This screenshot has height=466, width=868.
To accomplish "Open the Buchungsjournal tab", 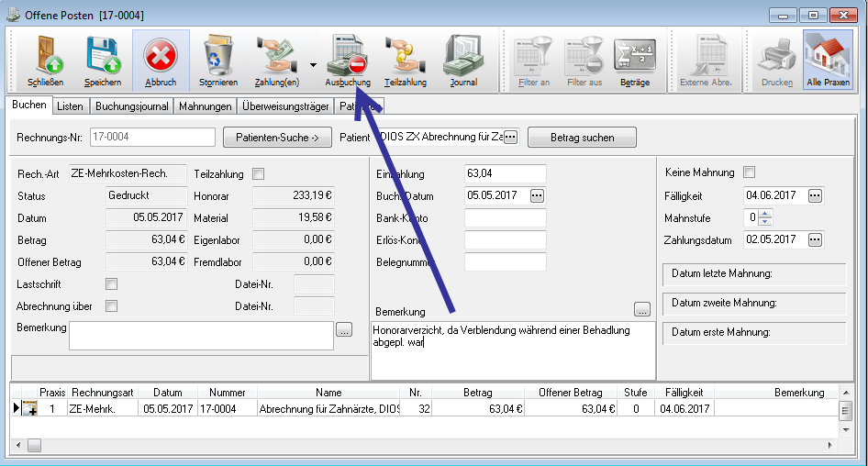I will coord(132,106).
